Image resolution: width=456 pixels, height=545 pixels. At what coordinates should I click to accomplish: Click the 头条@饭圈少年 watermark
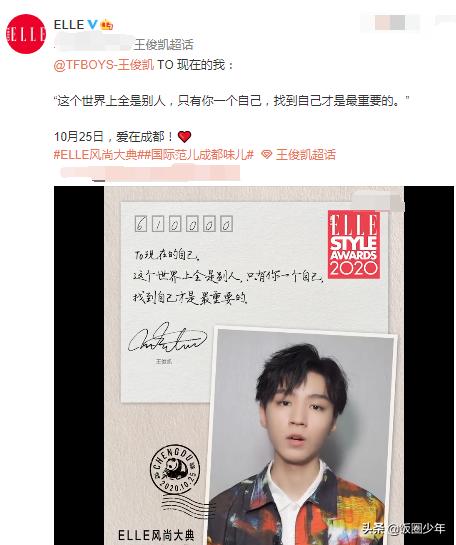click(404, 529)
